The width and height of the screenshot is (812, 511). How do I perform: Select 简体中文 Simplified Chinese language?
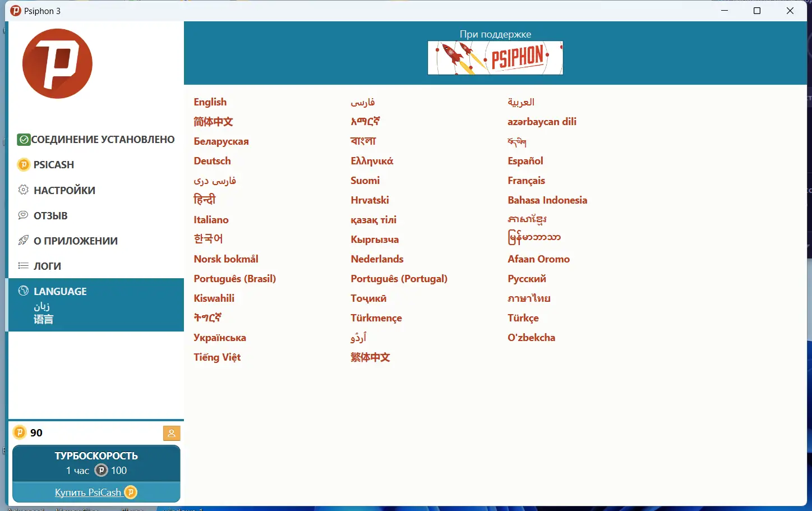[x=213, y=122]
